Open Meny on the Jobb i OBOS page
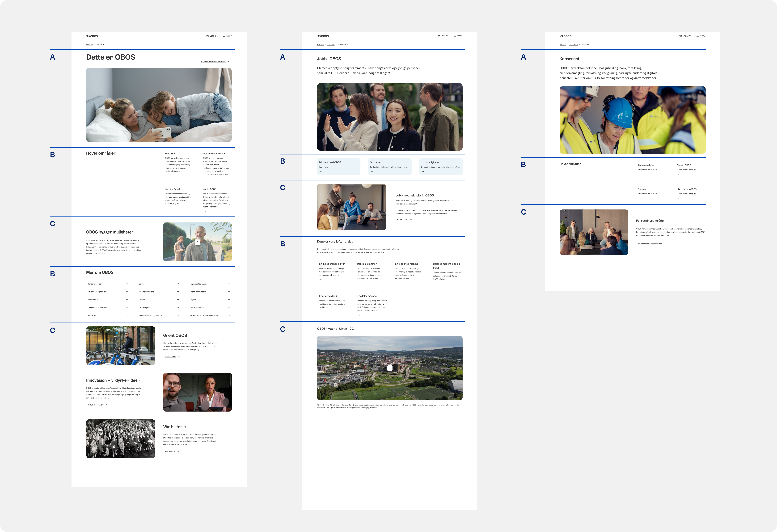The image size is (777, 532). (x=458, y=36)
